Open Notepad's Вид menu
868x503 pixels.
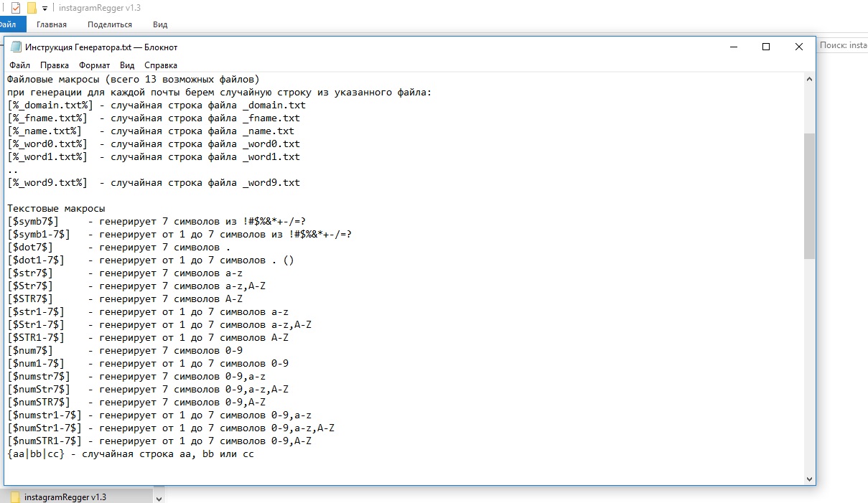127,65
